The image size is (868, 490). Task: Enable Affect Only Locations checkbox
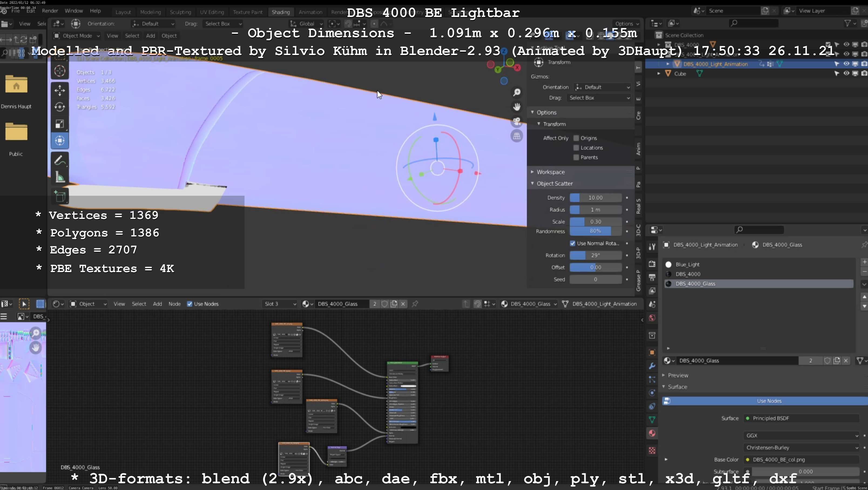(x=576, y=148)
